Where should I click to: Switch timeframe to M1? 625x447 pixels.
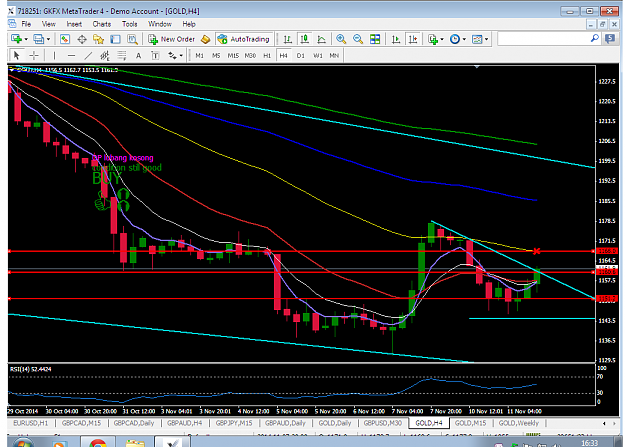pos(199,55)
